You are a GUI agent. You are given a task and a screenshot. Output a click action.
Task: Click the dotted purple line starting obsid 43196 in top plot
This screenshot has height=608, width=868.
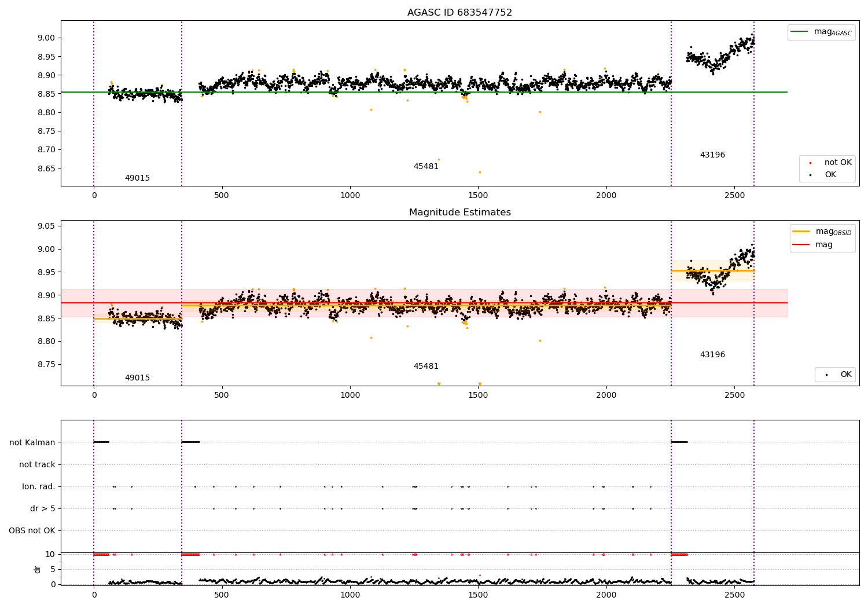tap(671, 103)
